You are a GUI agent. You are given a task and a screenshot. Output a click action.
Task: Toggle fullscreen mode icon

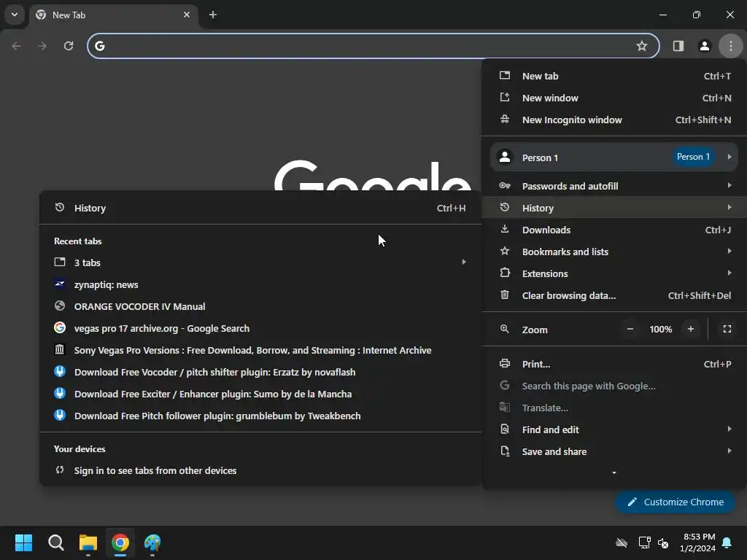coord(727,329)
